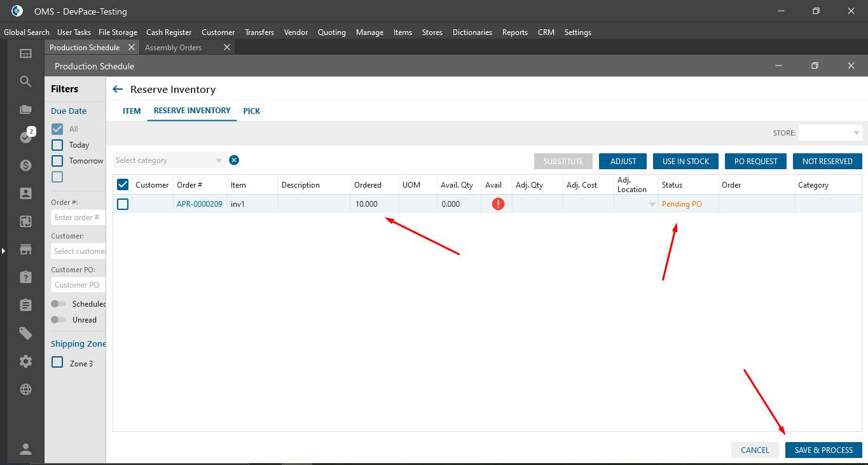
Task: Open the Settings gear icon in sidebar
Action: coord(25,361)
